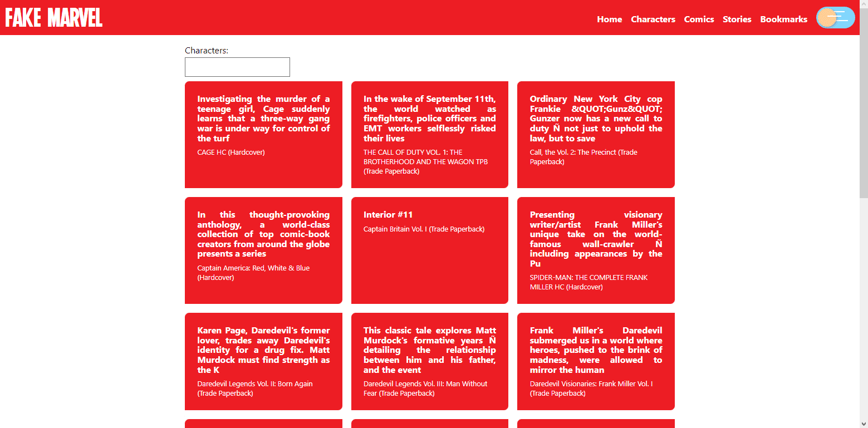
Task: Click 'This classic tale explores Matt Murdock's' heading
Action: (x=430, y=350)
